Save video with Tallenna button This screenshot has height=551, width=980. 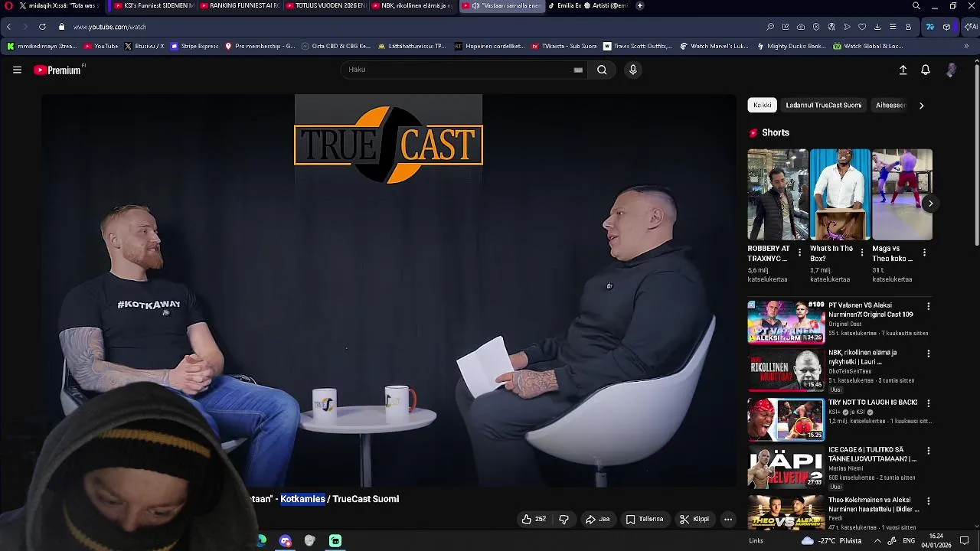tap(645, 519)
